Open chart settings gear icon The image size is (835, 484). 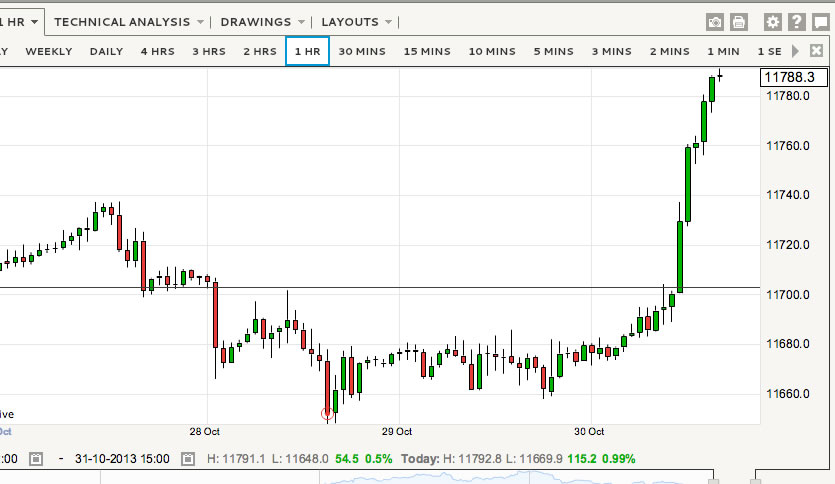[x=772, y=22]
